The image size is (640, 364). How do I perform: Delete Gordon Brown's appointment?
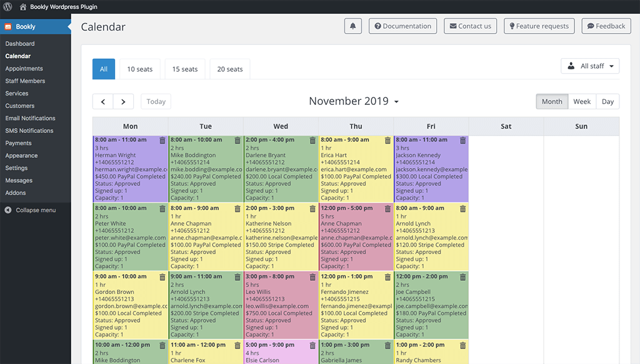(162, 277)
